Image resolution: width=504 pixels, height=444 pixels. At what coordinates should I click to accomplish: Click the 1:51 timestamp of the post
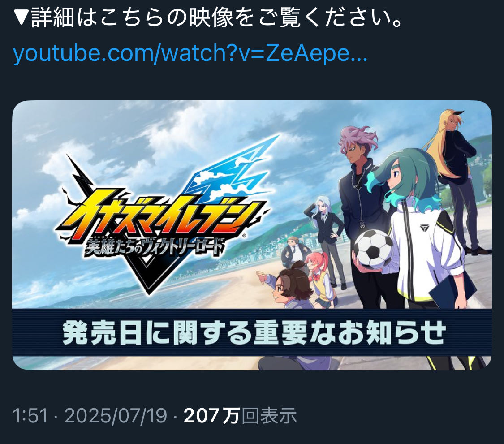[30, 416]
